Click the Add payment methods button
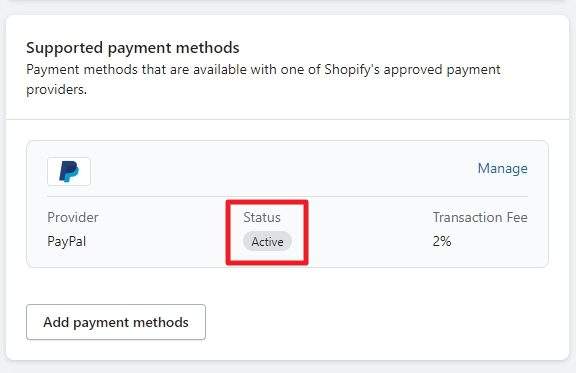 (x=116, y=322)
